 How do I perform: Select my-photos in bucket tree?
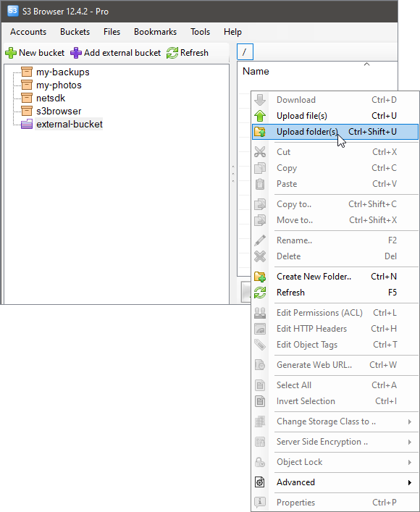click(59, 85)
